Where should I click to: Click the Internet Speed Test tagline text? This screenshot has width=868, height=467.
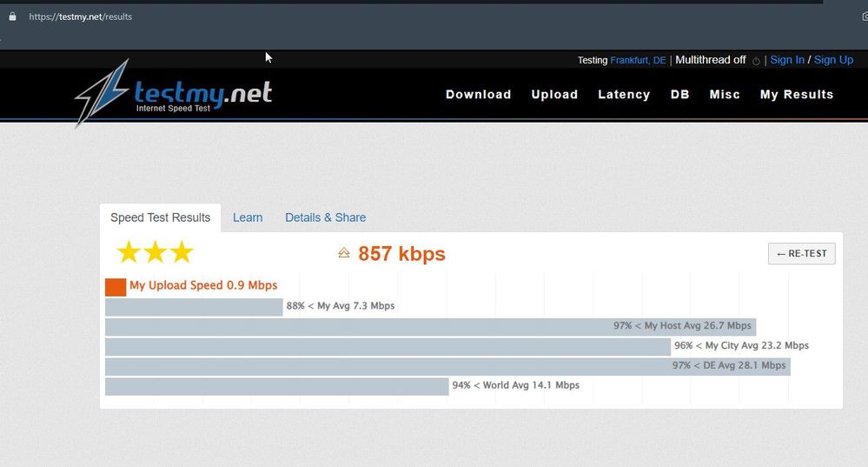(x=173, y=109)
